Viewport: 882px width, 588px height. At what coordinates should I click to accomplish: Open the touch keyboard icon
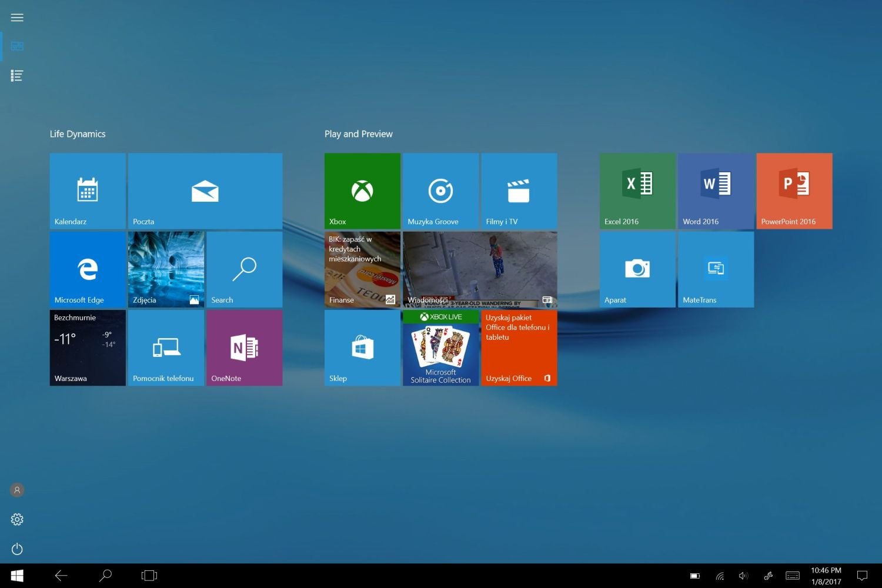793,576
